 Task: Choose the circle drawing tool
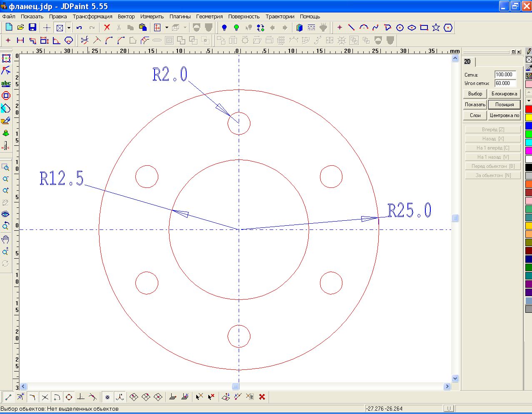pos(400,27)
